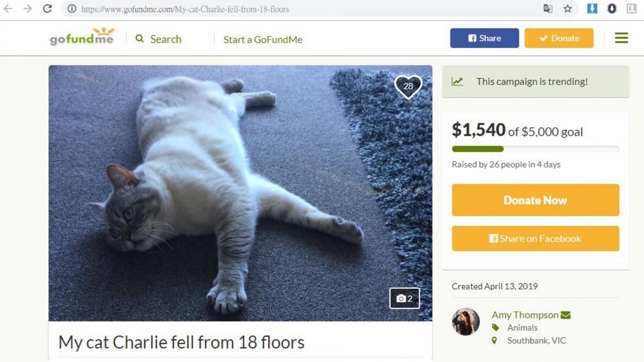
Task: Open the hamburger menu
Action: point(621,38)
